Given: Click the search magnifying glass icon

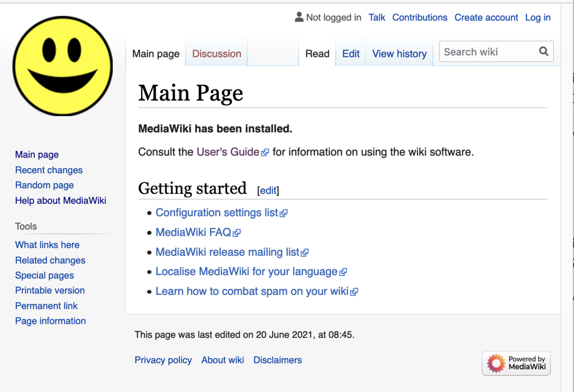Looking at the screenshot, I should click(x=544, y=52).
